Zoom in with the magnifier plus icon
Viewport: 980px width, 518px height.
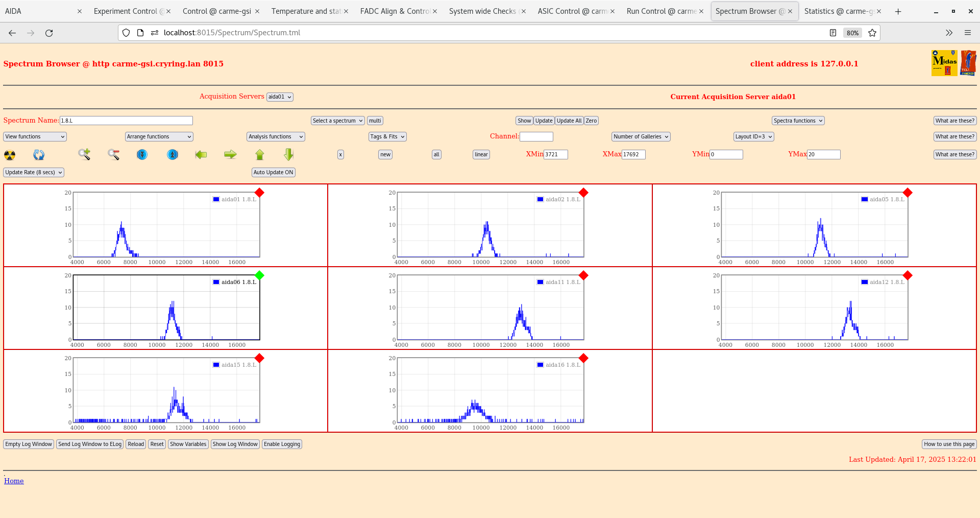(x=84, y=154)
